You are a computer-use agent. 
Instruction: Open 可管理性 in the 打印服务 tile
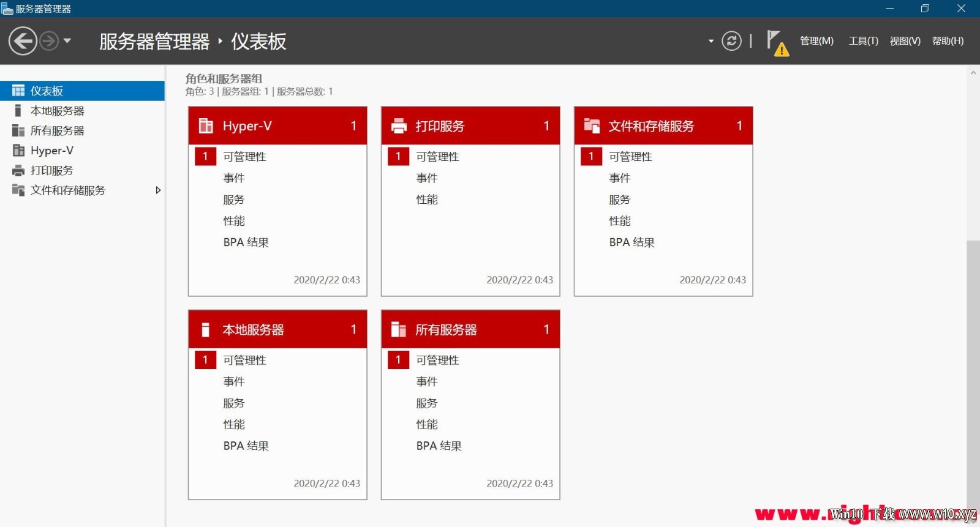point(437,157)
